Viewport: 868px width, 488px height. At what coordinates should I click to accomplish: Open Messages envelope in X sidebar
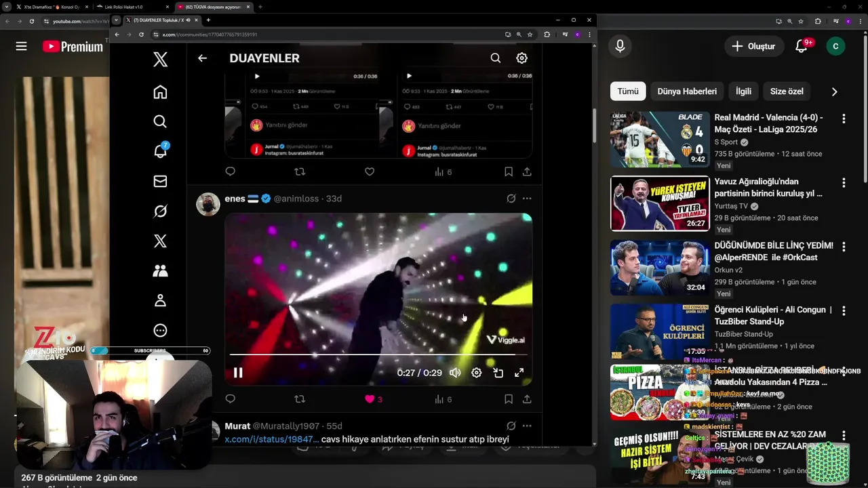[x=160, y=181]
